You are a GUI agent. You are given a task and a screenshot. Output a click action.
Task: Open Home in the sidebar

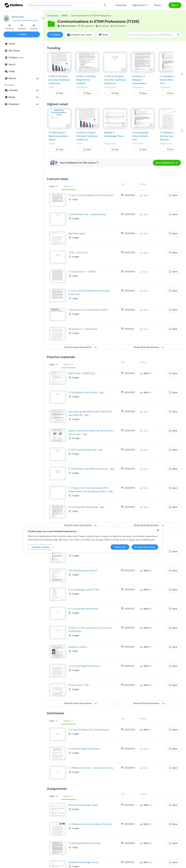[x=12, y=44]
